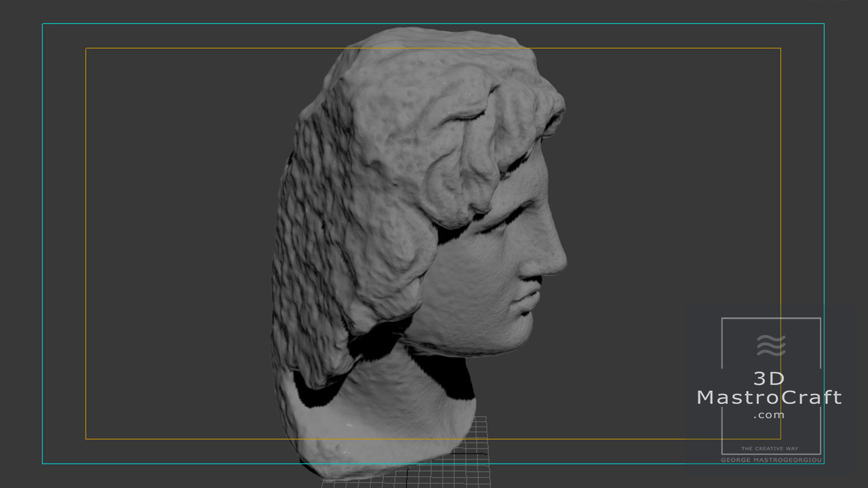Click the cyan safe frame bottom-left corner
The image size is (868, 488).
point(43,464)
